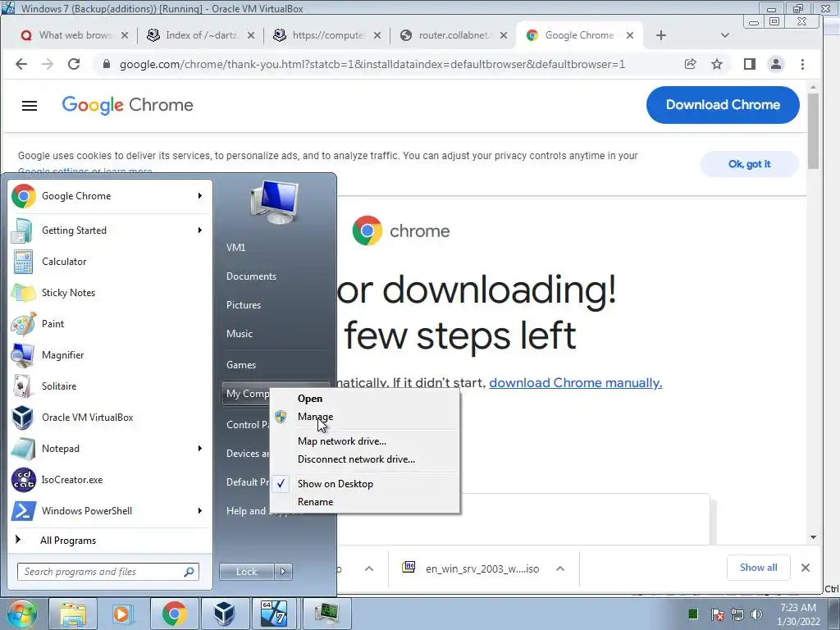Click download Chrome manually link
The height and width of the screenshot is (630, 840).
pos(575,382)
